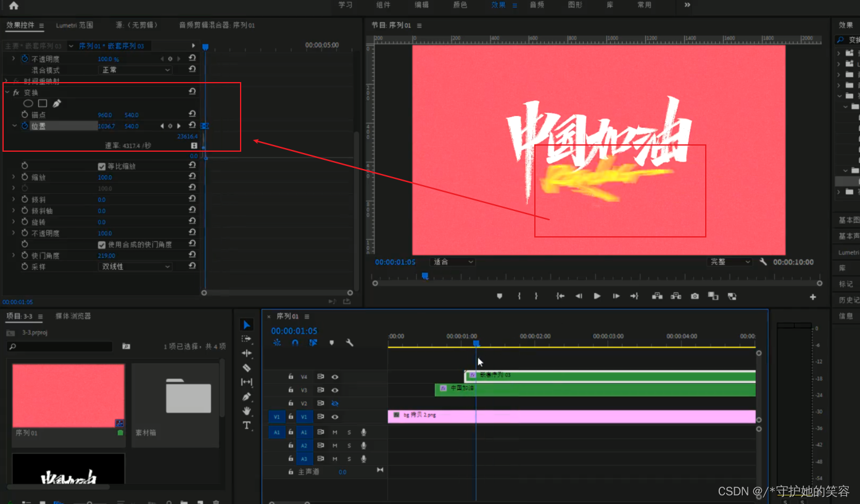Collapse the 位置 property graph
Viewport: 860px width, 504px height.
[x=14, y=125]
